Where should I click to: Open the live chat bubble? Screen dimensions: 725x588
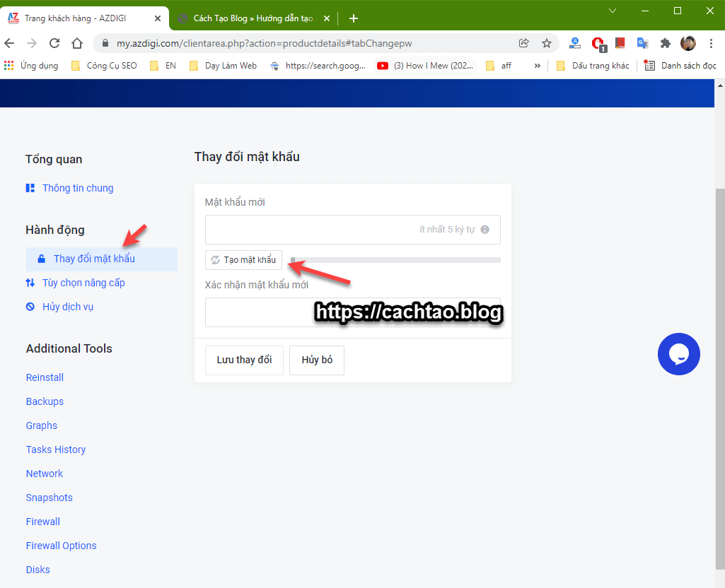pos(679,354)
